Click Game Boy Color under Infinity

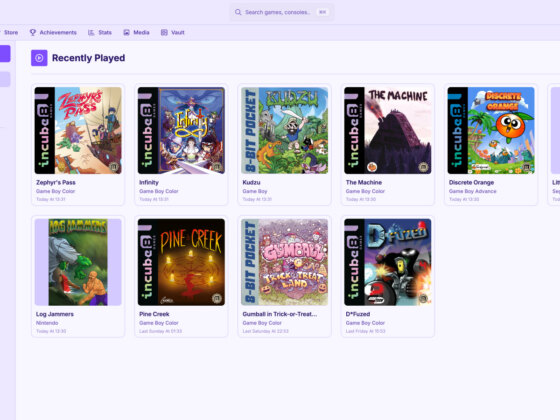pos(159,191)
